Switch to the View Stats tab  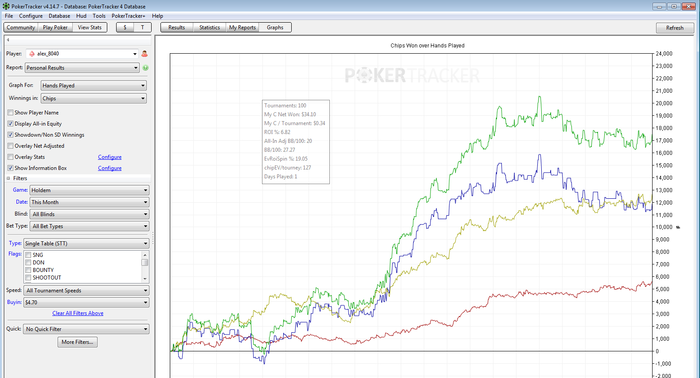click(x=90, y=27)
